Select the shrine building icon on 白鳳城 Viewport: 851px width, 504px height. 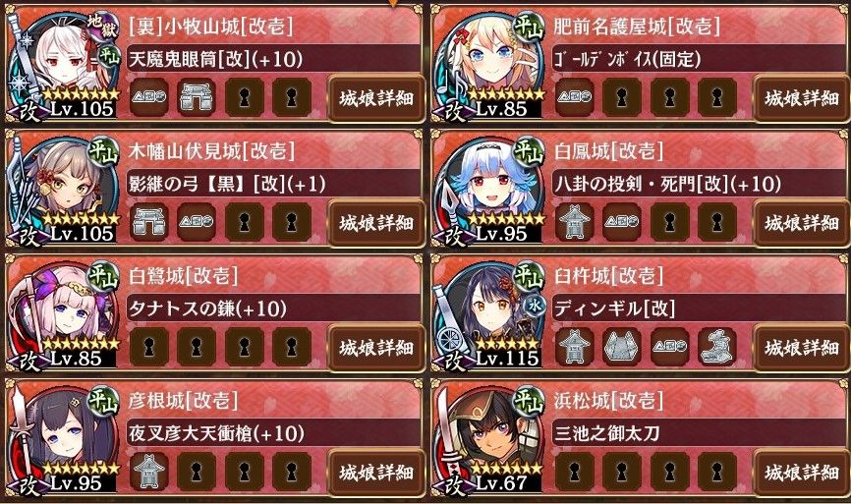[574, 222]
